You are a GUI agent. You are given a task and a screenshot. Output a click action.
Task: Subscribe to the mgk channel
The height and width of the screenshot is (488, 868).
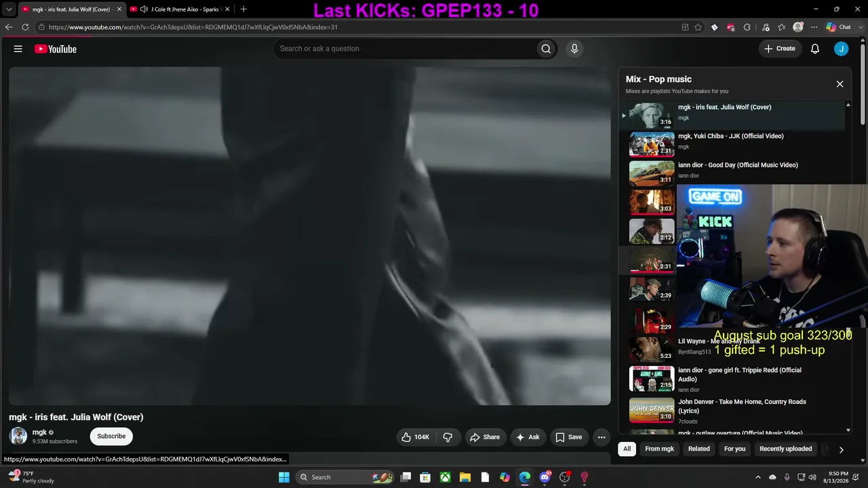coord(111,436)
